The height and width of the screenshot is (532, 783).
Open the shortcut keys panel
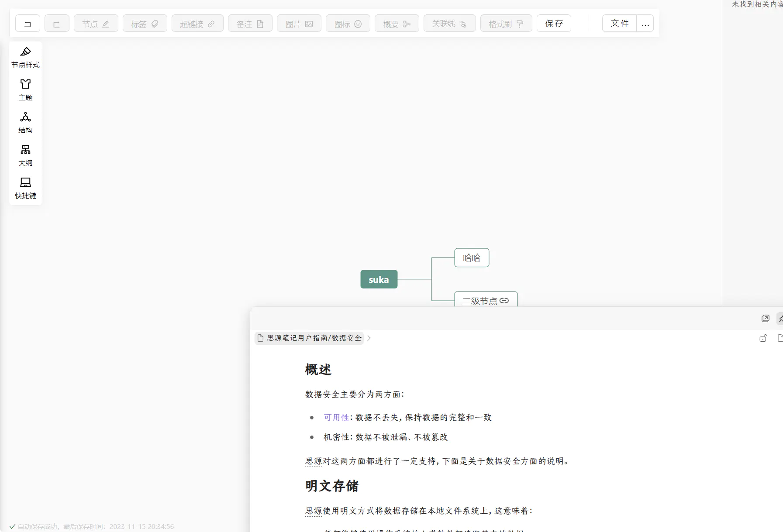(25, 188)
